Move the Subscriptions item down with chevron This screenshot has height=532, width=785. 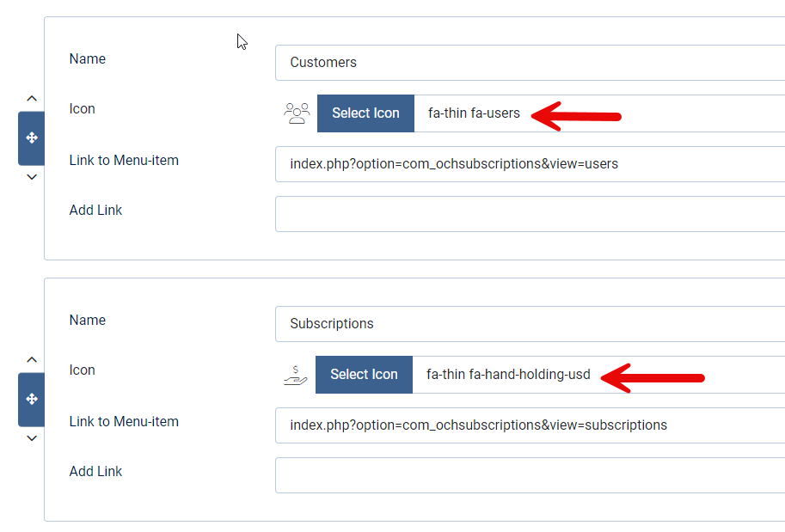point(32,438)
